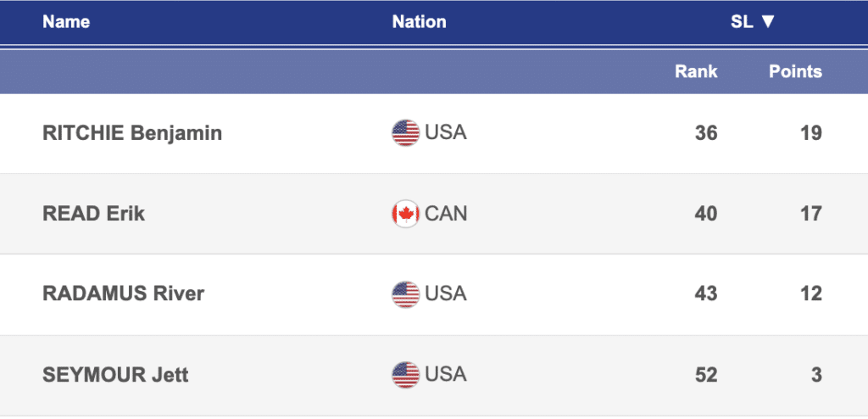
Task: Click the Canada flag beside Erik Read
Action: coord(405,214)
